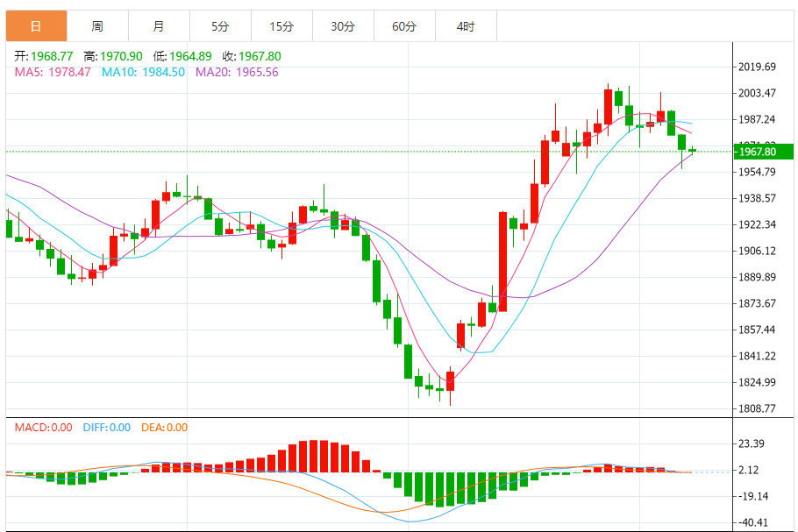798x532 pixels.
Task: Switch to the 4时 four-hour tab
Action: pos(466,26)
